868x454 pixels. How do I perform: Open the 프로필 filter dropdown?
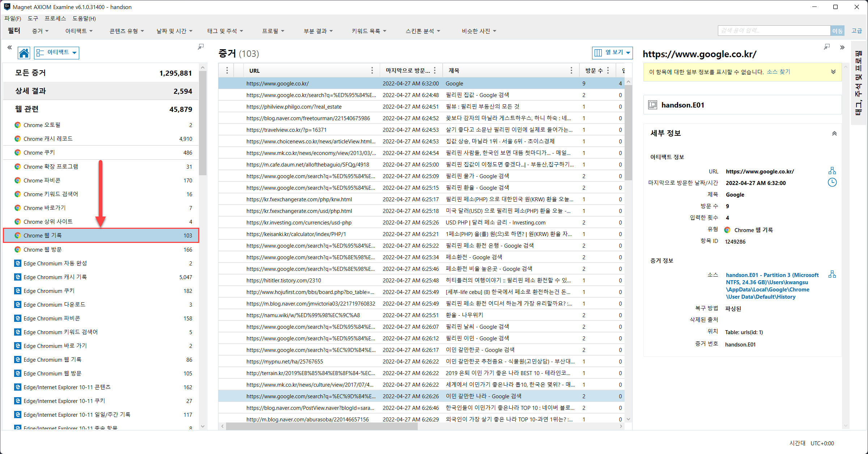273,31
